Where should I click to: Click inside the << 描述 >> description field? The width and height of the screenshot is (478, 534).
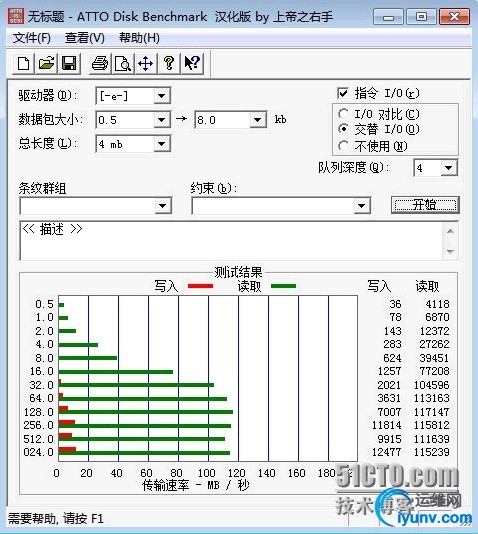[232, 241]
